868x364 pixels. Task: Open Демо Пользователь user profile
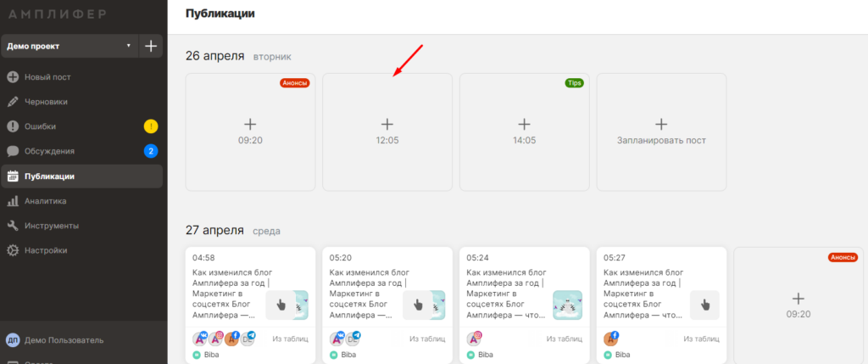(x=64, y=340)
